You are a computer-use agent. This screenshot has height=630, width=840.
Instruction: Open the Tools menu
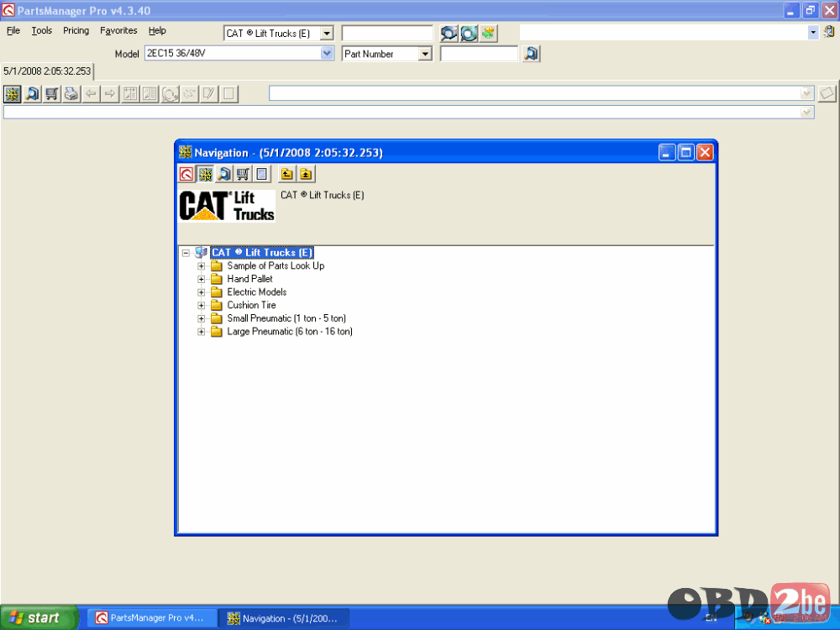click(x=42, y=30)
